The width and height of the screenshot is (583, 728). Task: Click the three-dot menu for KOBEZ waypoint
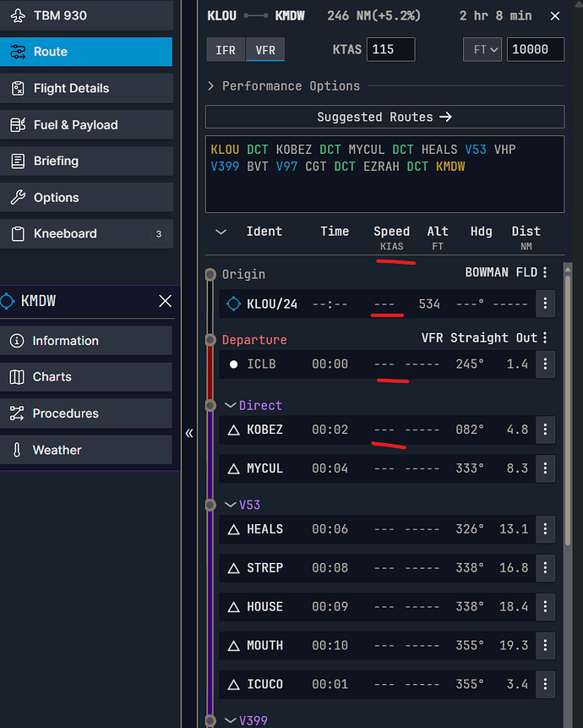coord(545,430)
